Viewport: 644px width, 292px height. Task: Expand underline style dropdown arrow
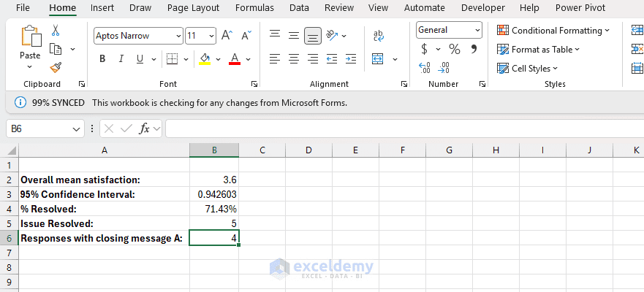pos(154,59)
